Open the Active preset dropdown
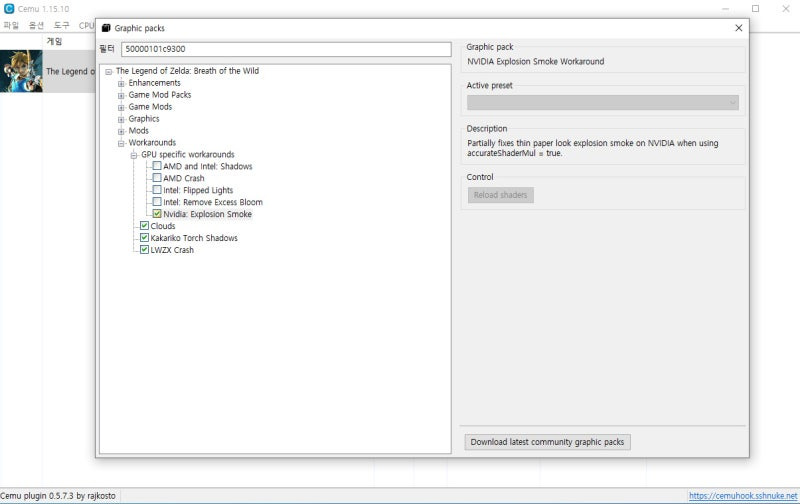 pos(603,103)
